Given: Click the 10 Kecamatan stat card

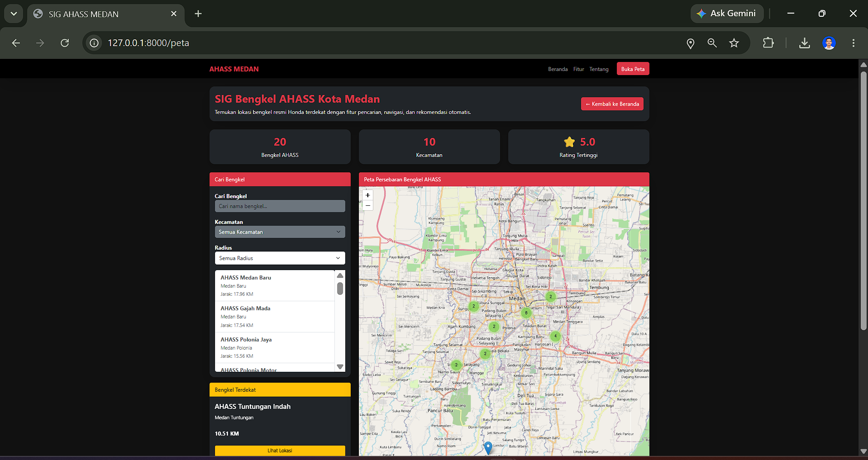Looking at the screenshot, I should tap(429, 147).
